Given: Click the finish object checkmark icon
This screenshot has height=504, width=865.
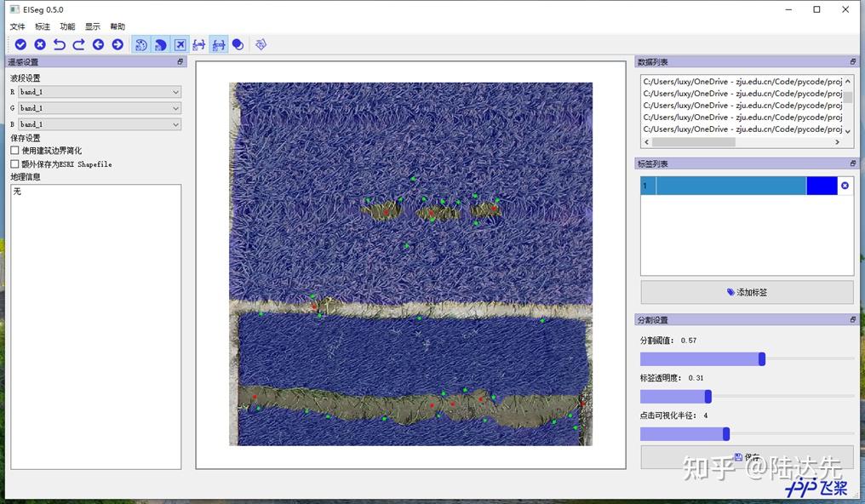Looking at the screenshot, I should [x=20, y=44].
